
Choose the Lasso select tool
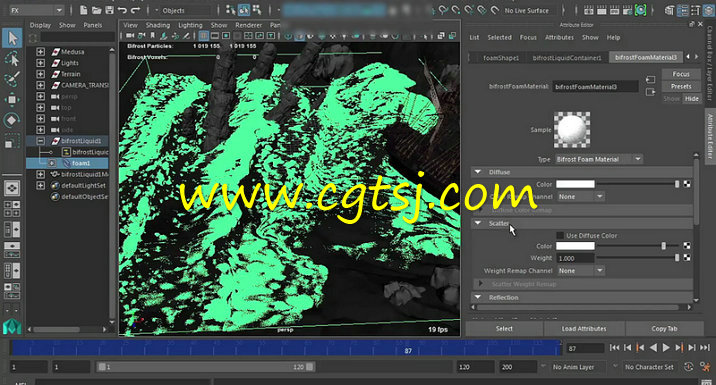pyautogui.click(x=12, y=58)
